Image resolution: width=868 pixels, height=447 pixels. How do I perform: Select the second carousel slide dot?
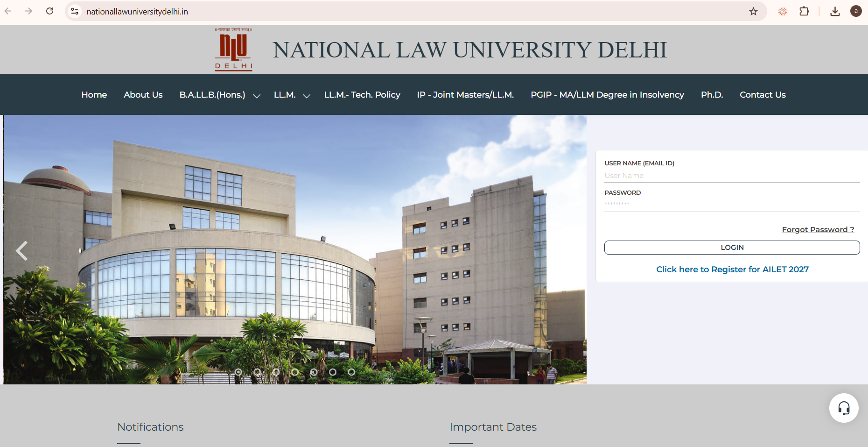257,372
